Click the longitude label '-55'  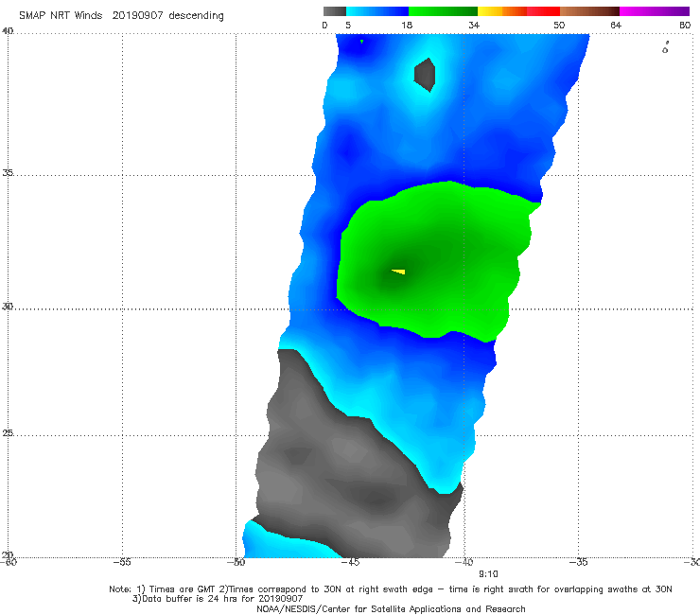click(x=122, y=562)
